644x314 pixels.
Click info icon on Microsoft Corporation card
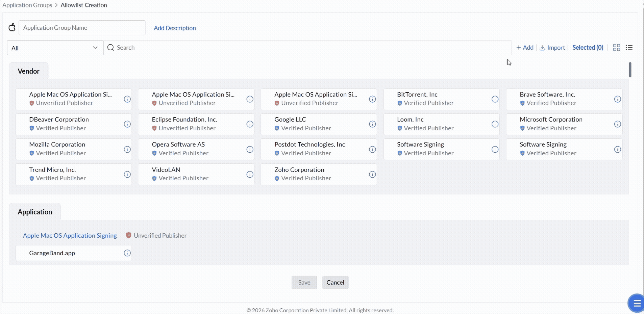click(x=618, y=124)
